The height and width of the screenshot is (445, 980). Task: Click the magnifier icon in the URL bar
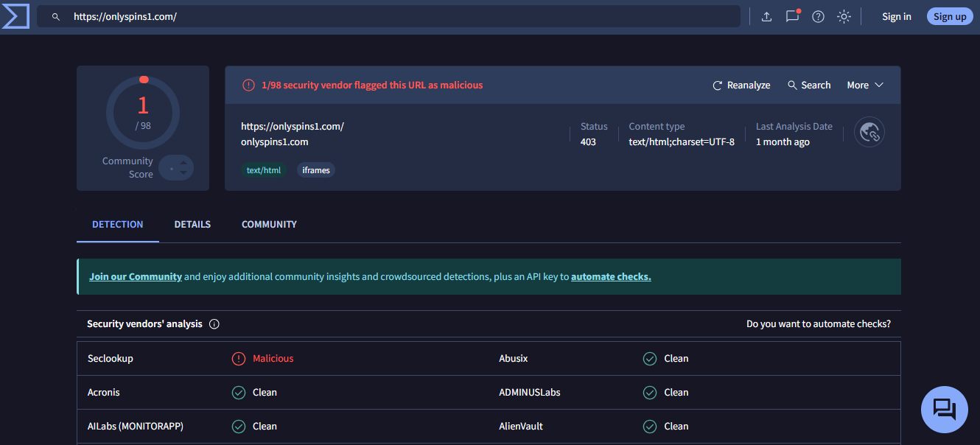tap(55, 17)
